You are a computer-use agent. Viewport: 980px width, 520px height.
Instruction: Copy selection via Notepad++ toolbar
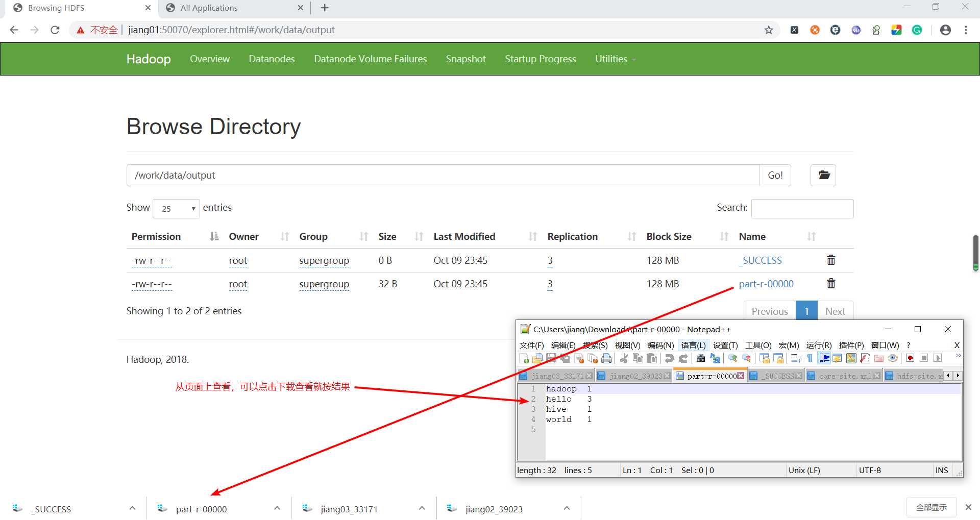click(x=638, y=358)
